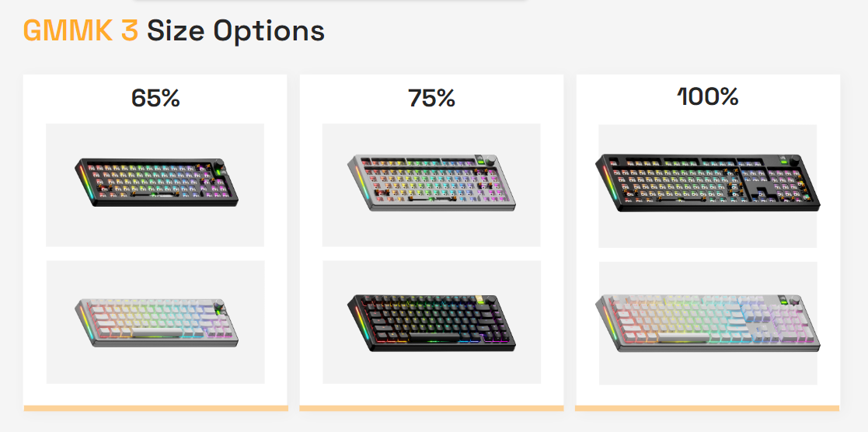The width and height of the screenshot is (868, 432).
Task: Click the green display on 75% silver keyboard
Action: pyautogui.click(x=481, y=162)
